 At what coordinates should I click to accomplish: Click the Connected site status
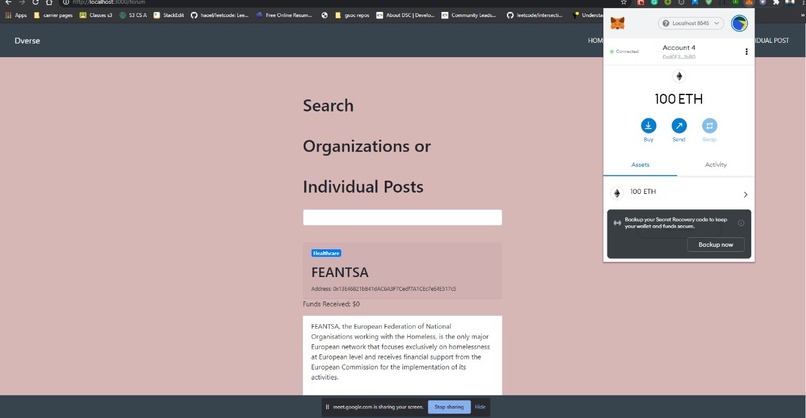point(624,51)
